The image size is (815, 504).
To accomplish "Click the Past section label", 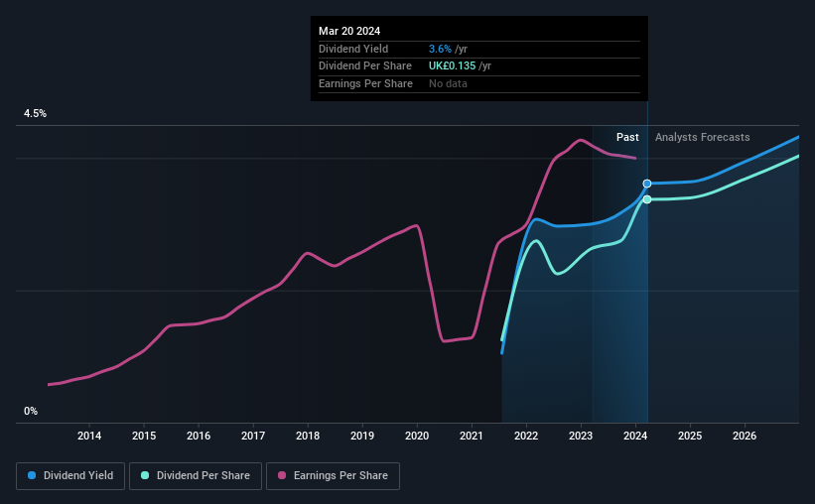I will (627, 137).
